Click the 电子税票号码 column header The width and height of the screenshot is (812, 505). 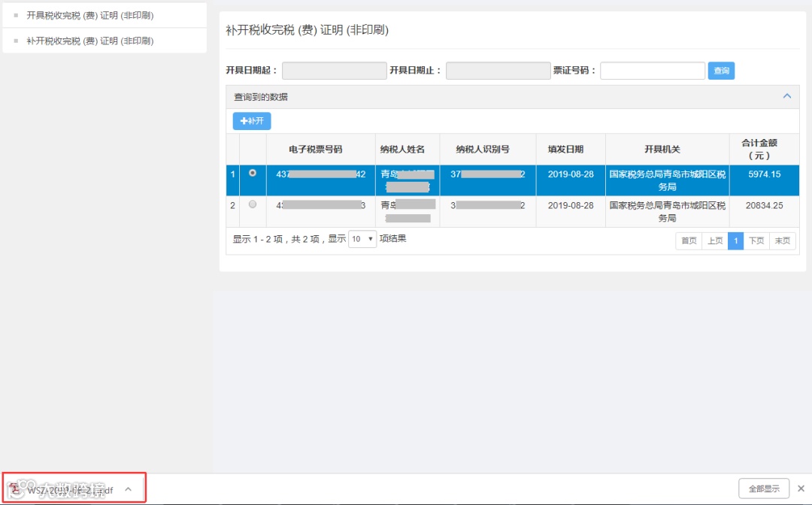(x=320, y=150)
